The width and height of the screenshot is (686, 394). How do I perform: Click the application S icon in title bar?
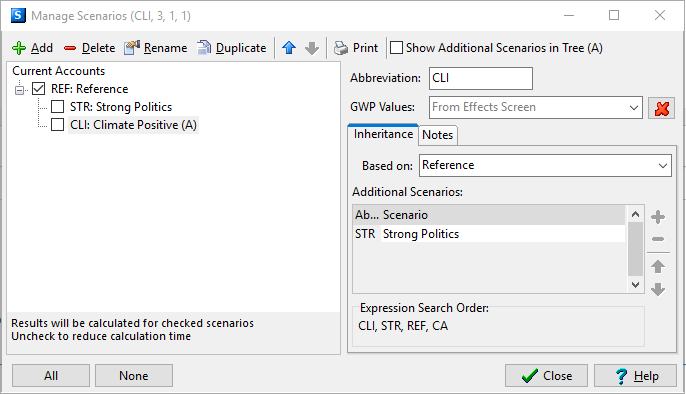[18, 15]
